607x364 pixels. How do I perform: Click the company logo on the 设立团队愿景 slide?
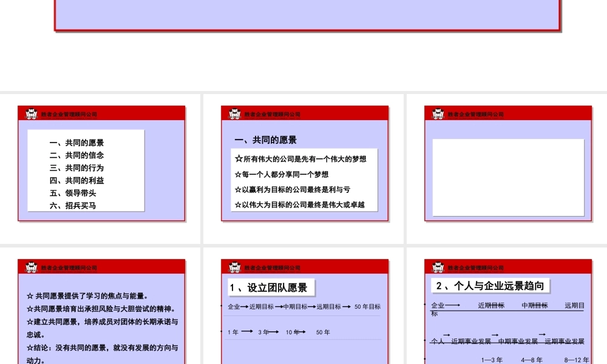(x=234, y=267)
